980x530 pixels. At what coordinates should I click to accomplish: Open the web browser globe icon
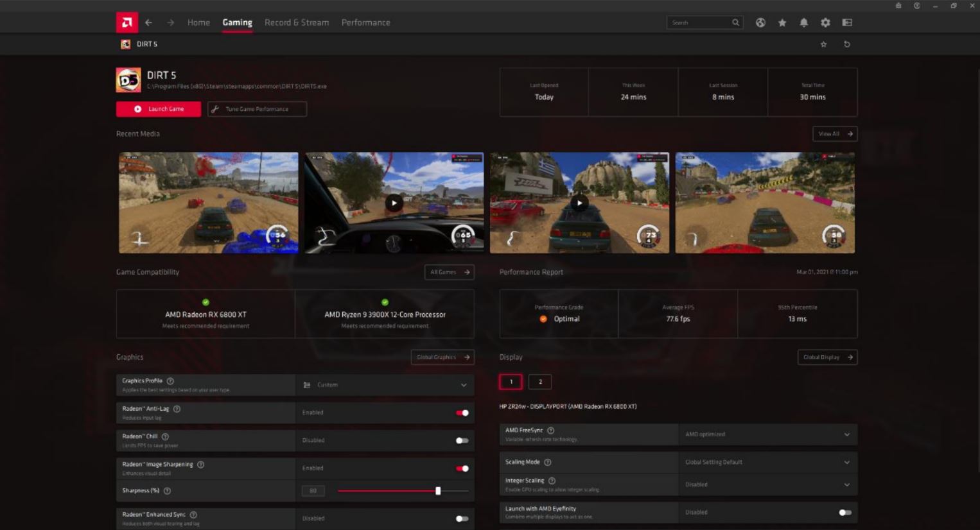pos(760,22)
